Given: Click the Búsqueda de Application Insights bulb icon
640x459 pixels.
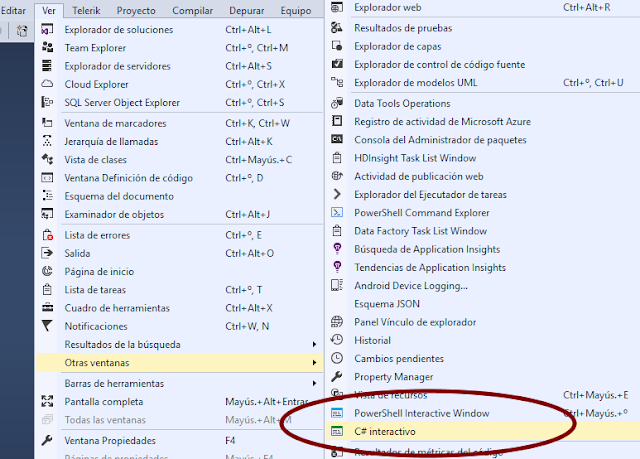Looking at the screenshot, I should [337, 248].
